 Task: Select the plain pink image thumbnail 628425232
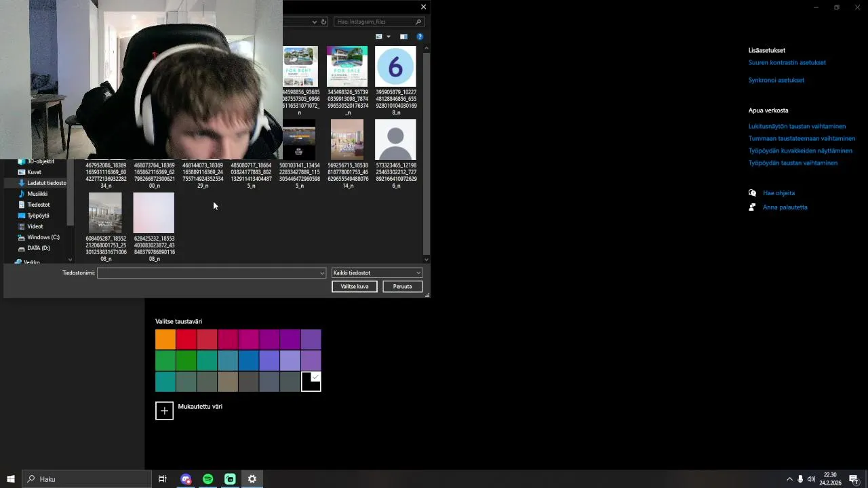(x=154, y=213)
